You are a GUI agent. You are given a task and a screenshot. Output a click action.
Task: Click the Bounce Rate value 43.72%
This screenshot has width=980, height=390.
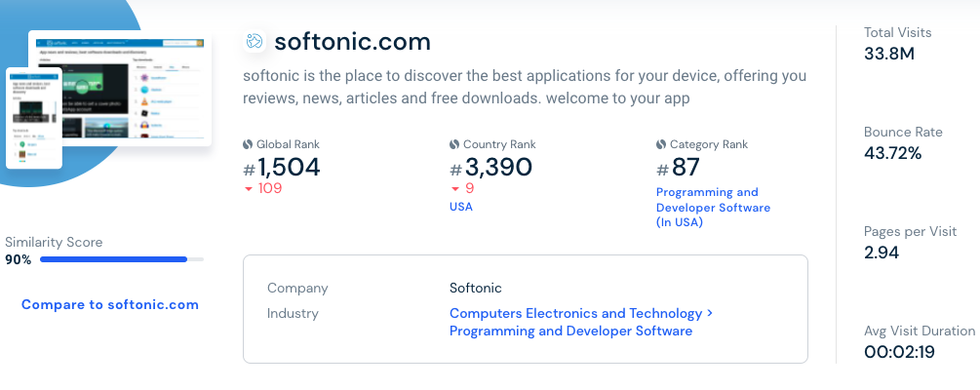(x=893, y=153)
